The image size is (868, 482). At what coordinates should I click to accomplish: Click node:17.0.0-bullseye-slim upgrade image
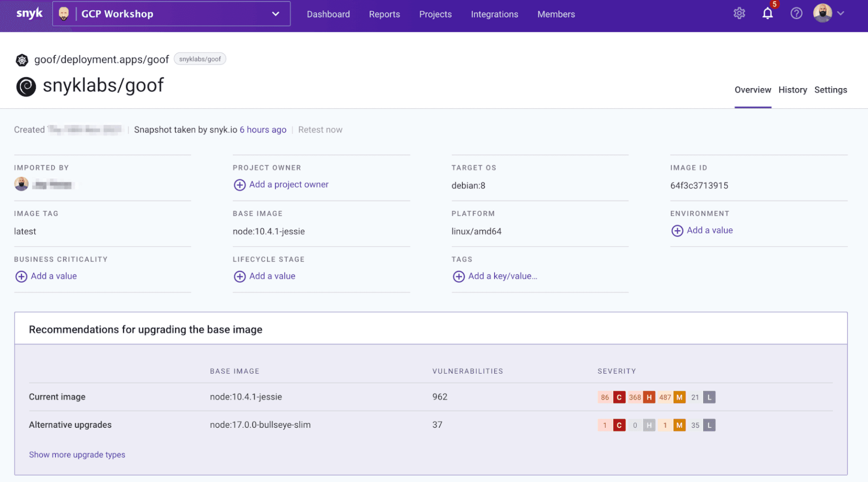tap(260, 425)
